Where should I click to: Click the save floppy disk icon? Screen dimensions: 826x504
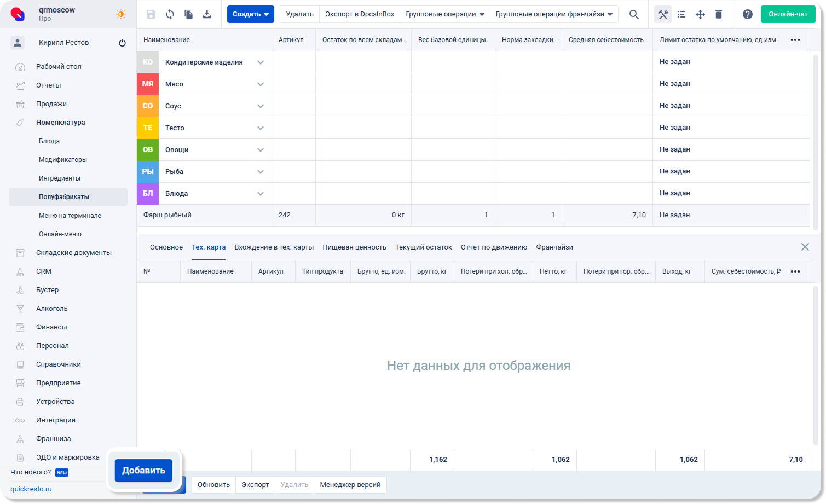point(151,14)
